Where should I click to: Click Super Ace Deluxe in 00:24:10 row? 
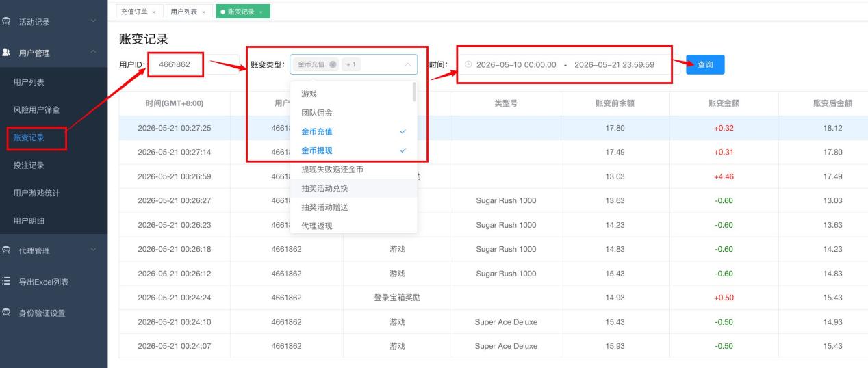(506, 322)
